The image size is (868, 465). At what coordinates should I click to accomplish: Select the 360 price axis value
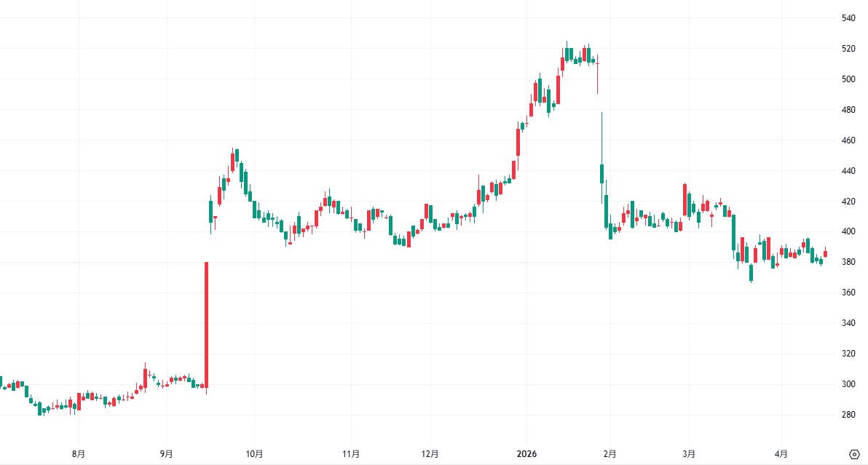(848, 293)
